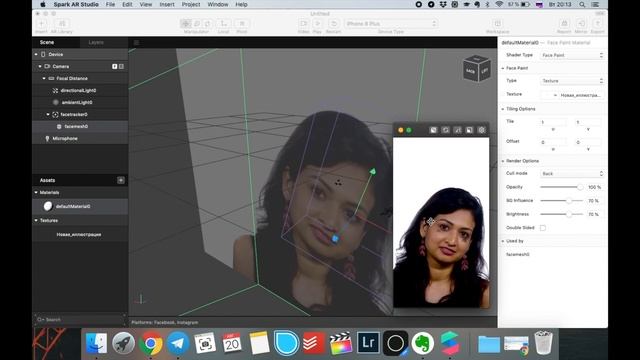Click the Report toolbar button
The width and height of the screenshot is (640, 360).
[564, 24]
